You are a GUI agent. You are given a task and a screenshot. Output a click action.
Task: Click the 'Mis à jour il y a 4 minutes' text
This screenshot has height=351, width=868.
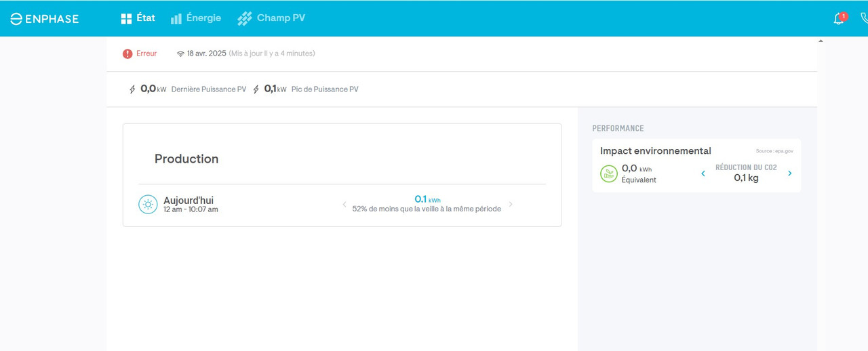tap(272, 54)
